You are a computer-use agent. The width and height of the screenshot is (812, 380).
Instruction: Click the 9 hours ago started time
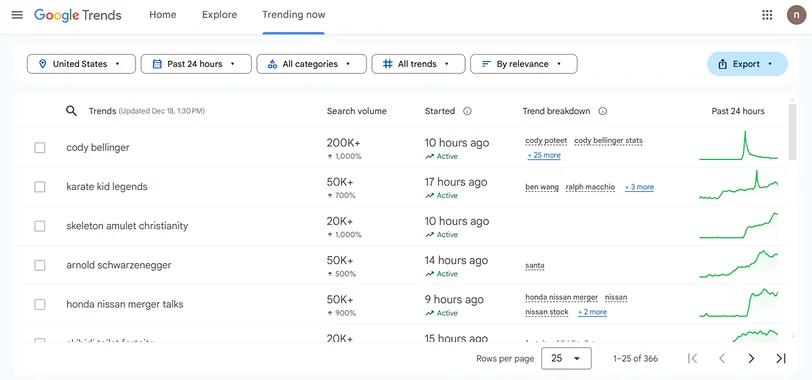click(454, 300)
